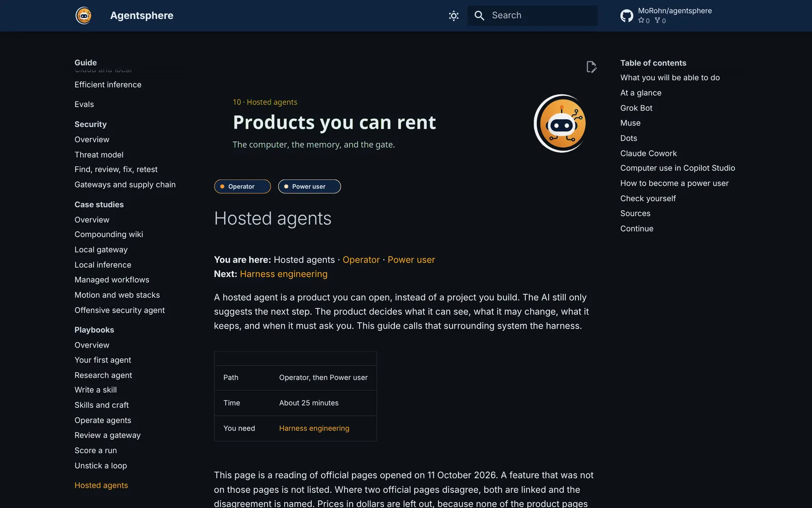Open Next: Harness engineering link
Image resolution: width=812 pixels, height=508 pixels.
[x=284, y=274]
